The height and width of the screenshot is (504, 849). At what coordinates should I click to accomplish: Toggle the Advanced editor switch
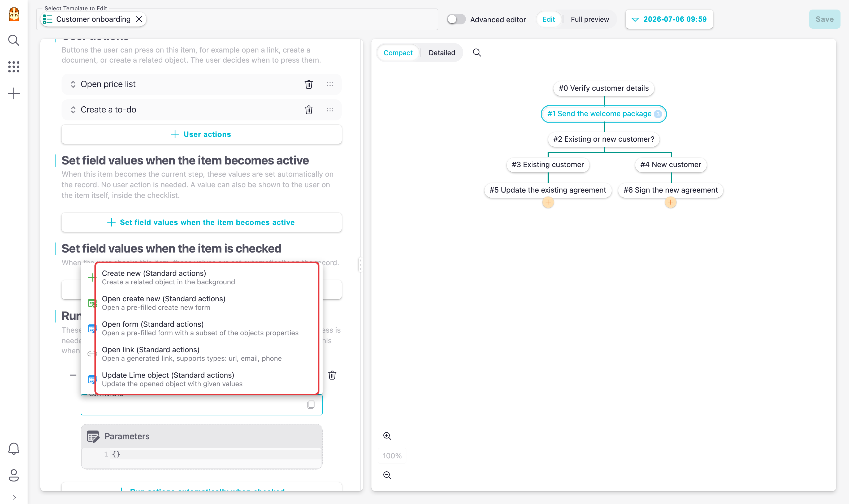tap(456, 19)
